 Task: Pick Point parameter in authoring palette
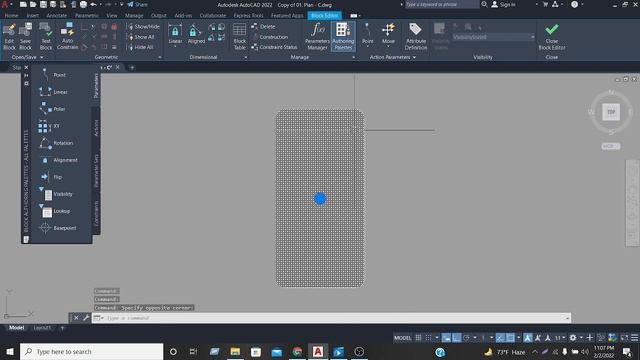(53, 75)
